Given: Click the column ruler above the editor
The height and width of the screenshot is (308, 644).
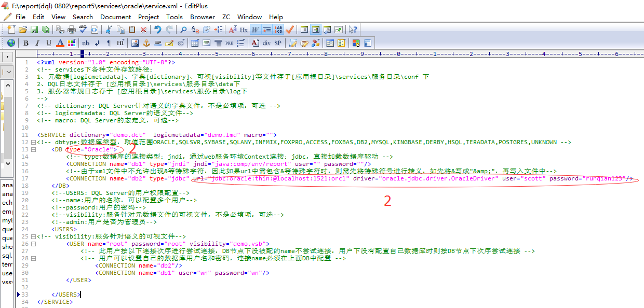Looking at the screenshot, I should (x=340, y=54).
